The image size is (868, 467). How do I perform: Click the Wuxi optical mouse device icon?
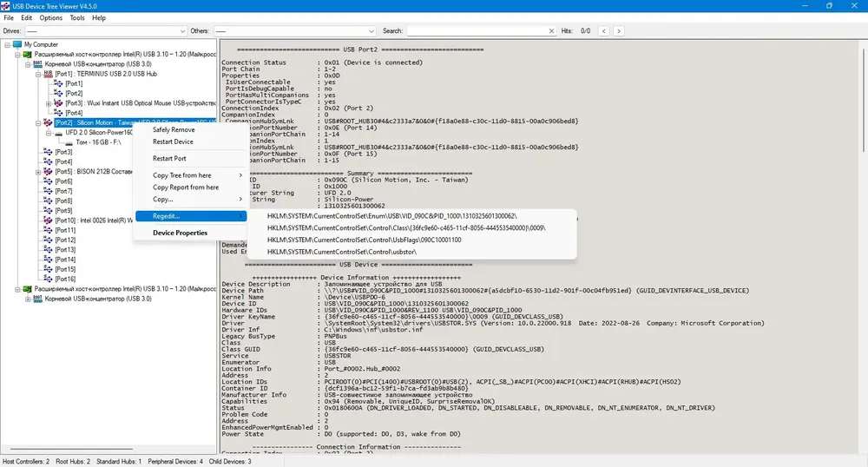pyautogui.click(x=58, y=103)
